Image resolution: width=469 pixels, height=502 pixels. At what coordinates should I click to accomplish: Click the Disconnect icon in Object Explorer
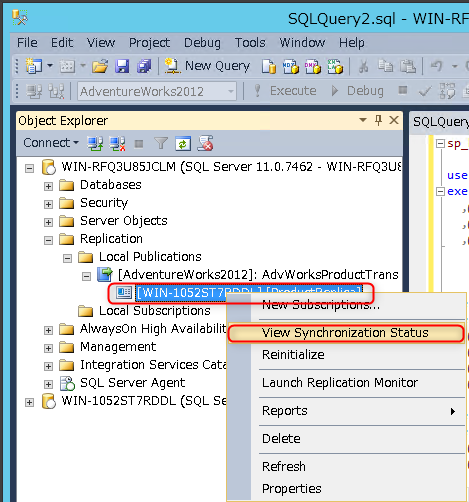pos(117,144)
